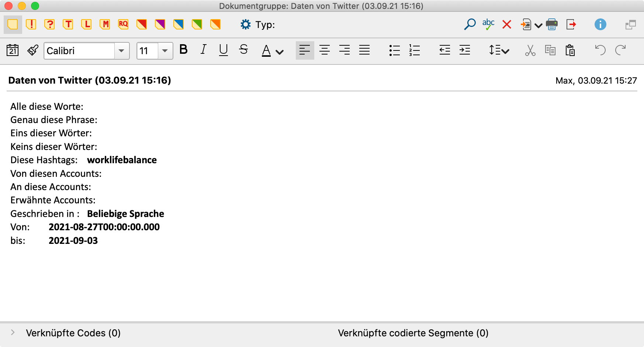Choose the question mark memo type
The image size is (644, 347).
(49, 25)
